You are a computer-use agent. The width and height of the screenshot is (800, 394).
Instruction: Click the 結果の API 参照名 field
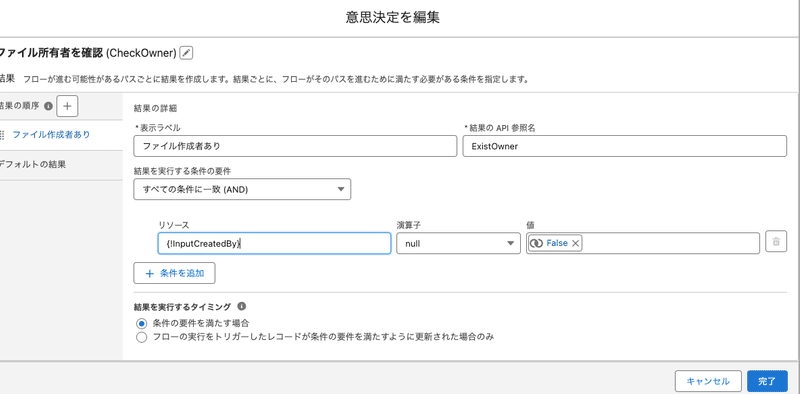point(624,146)
